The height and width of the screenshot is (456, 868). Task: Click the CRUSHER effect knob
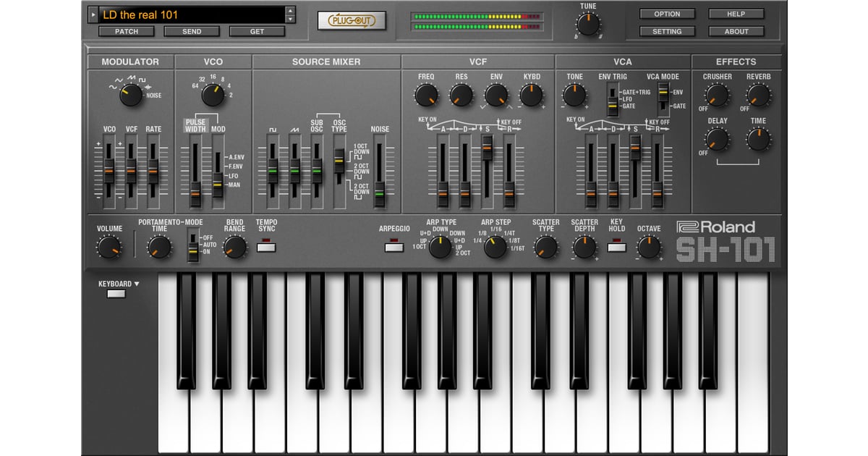click(x=717, y=95)
